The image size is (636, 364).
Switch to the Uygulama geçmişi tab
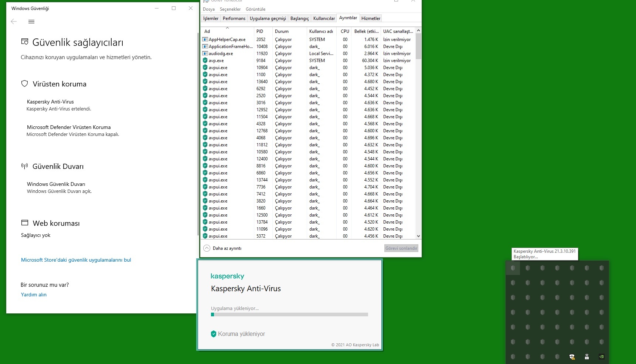tap(268, 18)
